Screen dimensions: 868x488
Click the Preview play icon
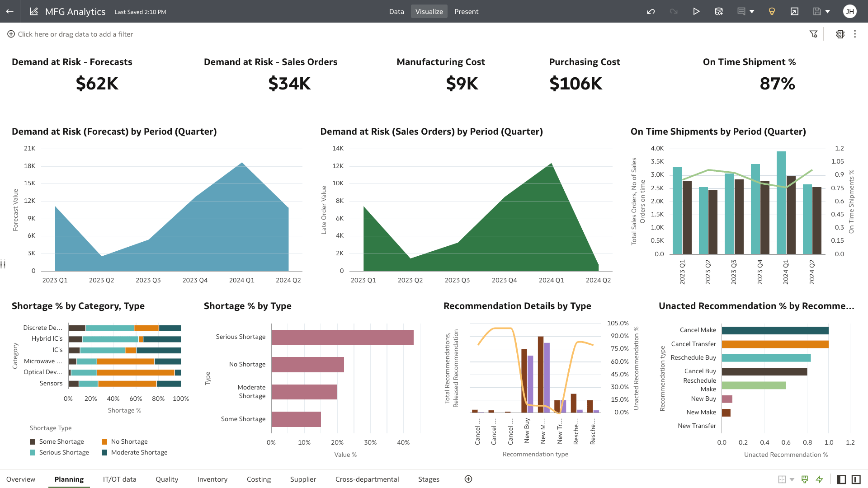[696, 11]
